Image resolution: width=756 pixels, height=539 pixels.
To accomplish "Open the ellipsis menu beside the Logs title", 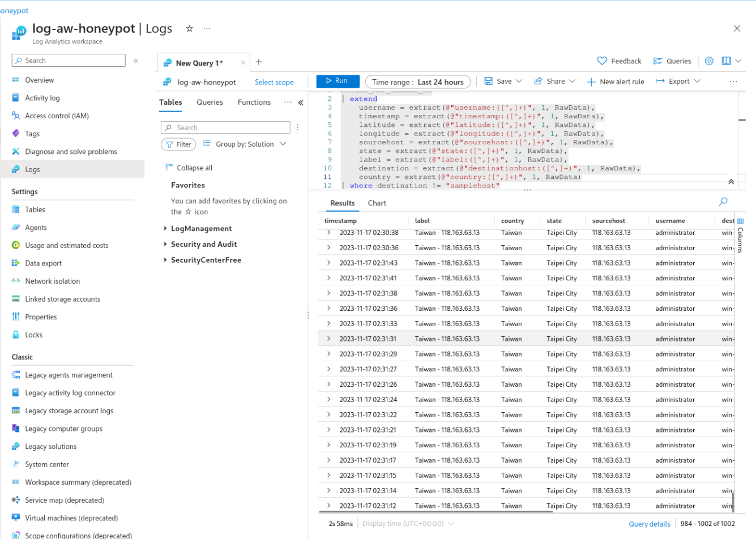I will click(x=207, y=28).
